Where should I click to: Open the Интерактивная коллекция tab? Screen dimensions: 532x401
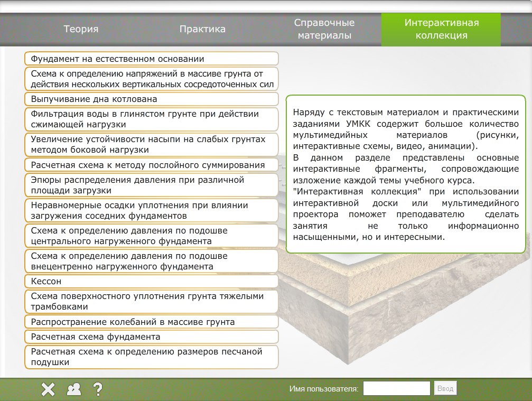(441, 29)
